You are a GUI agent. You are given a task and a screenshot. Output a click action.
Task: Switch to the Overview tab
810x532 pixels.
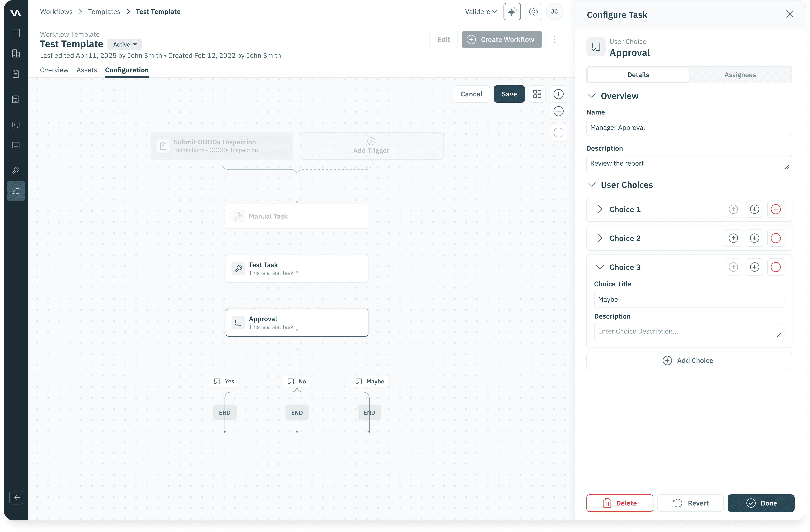[54, 70]
